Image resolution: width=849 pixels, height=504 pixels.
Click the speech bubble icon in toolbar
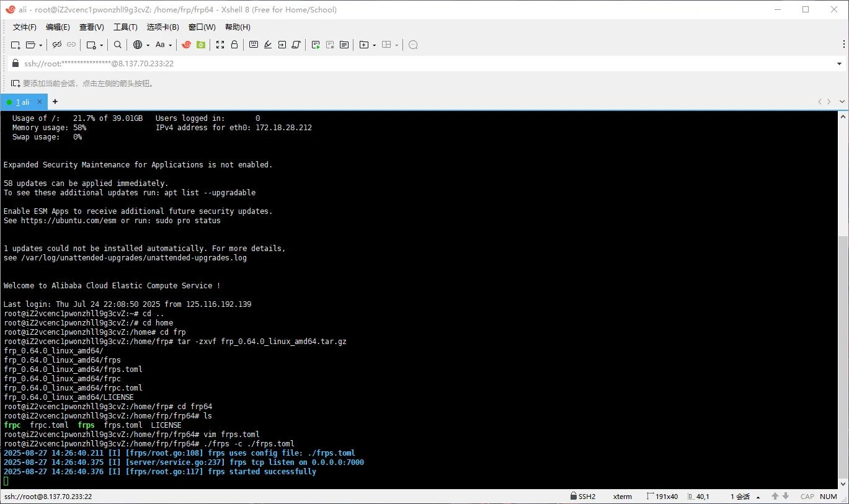[413, 45]
